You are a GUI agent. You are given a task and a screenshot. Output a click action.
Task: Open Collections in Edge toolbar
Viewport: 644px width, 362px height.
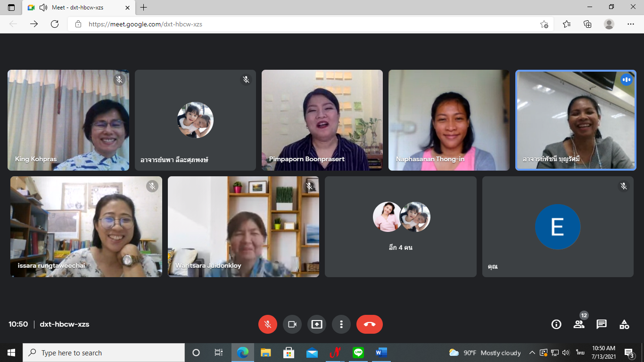[x=587, y=24]
